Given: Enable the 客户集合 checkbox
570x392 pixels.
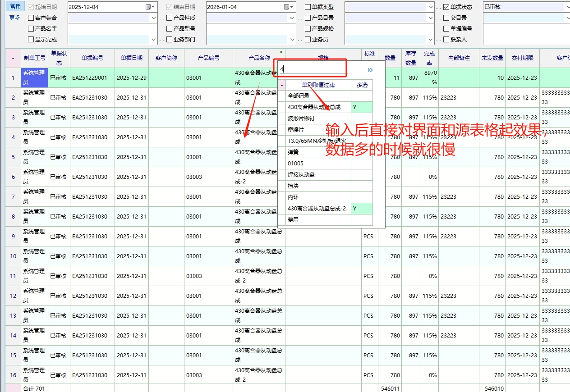Looking at the screenshot, I should click(x=31, y=18).
